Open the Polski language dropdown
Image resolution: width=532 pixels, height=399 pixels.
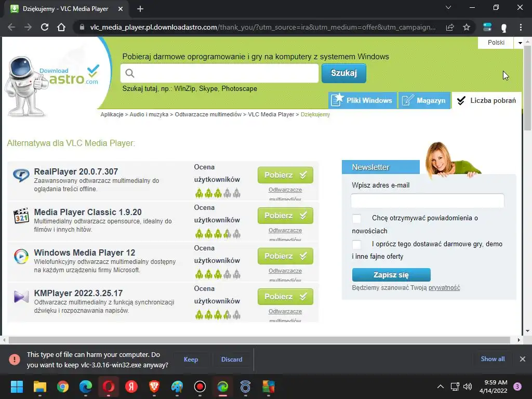500,43
